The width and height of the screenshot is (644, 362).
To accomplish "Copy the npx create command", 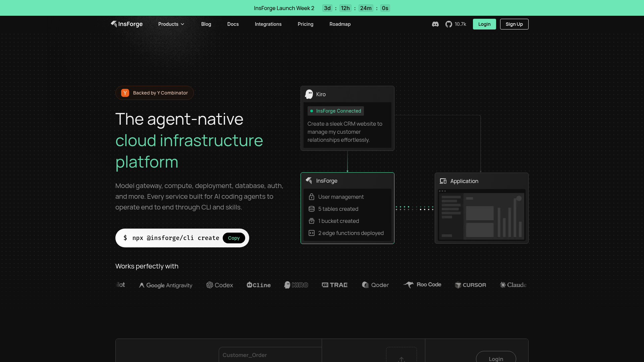I will point(234,238).
